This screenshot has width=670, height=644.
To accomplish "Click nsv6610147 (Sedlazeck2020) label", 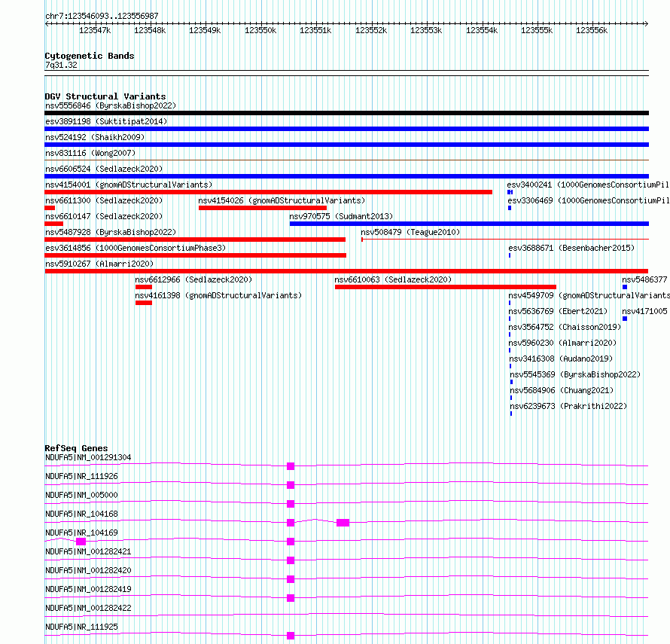I will [104, 216].
